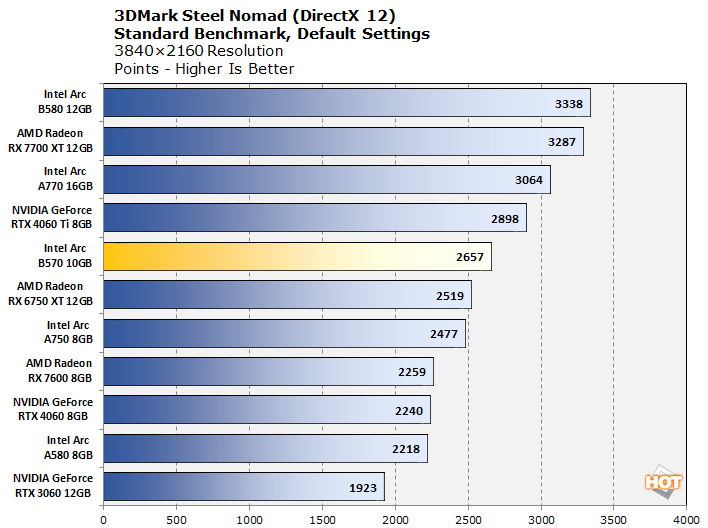Click the Intel Arc B580 12GB label

tap(65, 102)
